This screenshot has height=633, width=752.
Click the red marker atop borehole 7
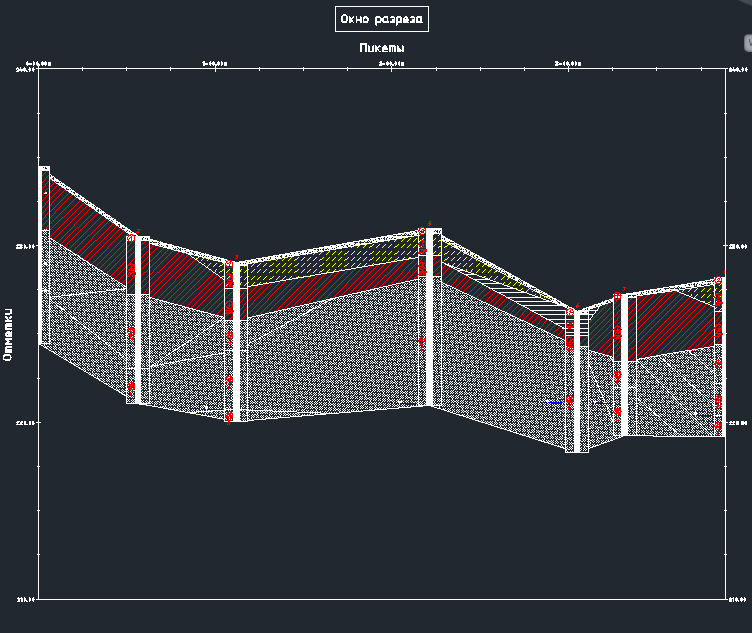pyautogui.click(x=618, y=297)
